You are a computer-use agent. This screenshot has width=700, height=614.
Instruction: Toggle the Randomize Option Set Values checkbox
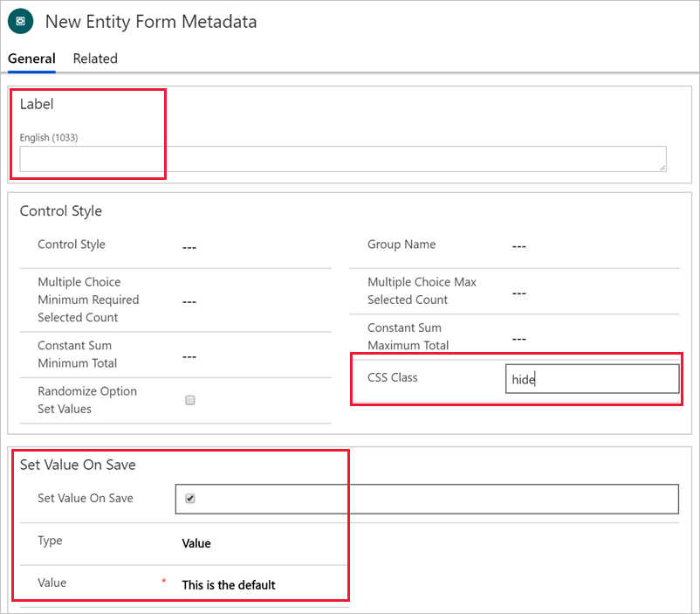[190, 400]
